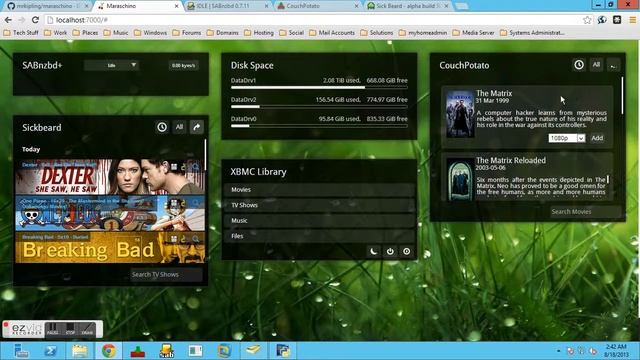Reload the page with refresh icon

(x=36, y=20)
